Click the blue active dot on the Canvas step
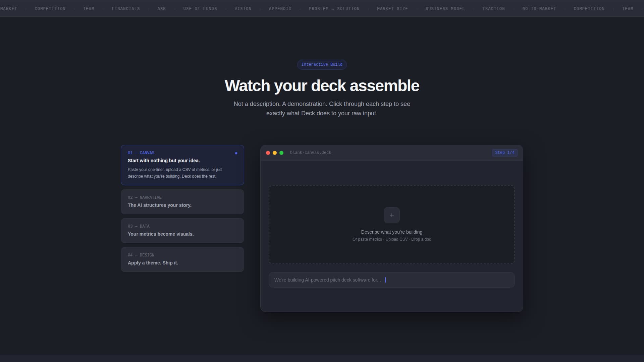 click(236, 153)
